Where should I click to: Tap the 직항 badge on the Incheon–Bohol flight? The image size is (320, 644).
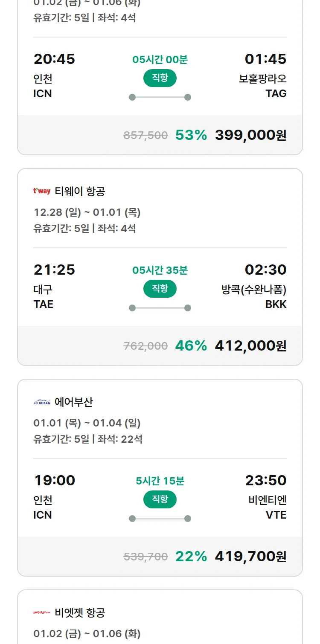point(160,78)
